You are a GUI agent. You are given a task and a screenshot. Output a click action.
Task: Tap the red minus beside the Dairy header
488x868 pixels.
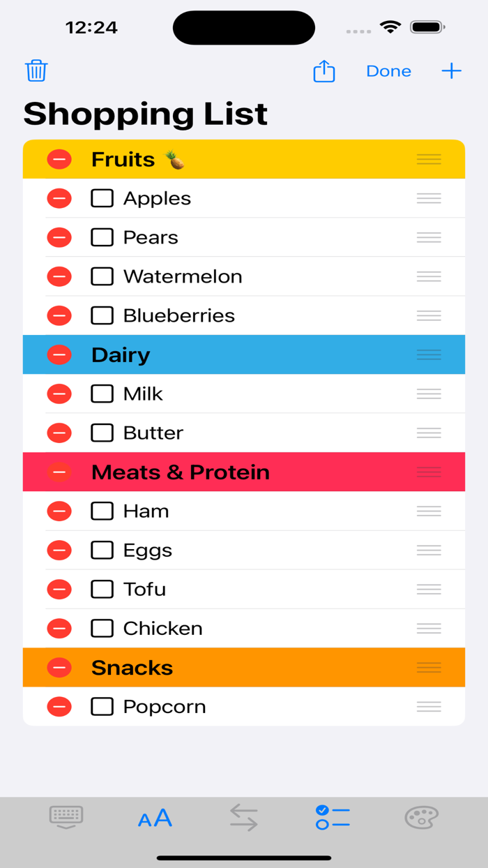click(x=59, y=354)
